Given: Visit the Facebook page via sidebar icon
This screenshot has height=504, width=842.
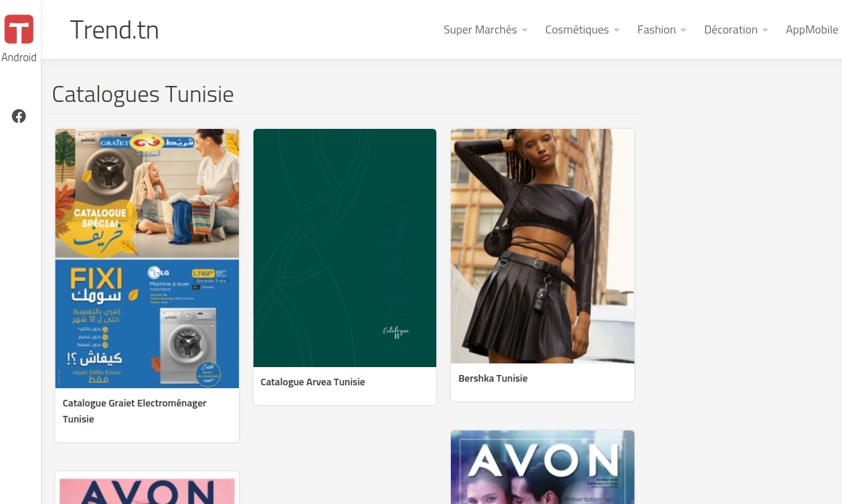Looking at the screenshot, I should pyautogui.click(x=19, y=116).
